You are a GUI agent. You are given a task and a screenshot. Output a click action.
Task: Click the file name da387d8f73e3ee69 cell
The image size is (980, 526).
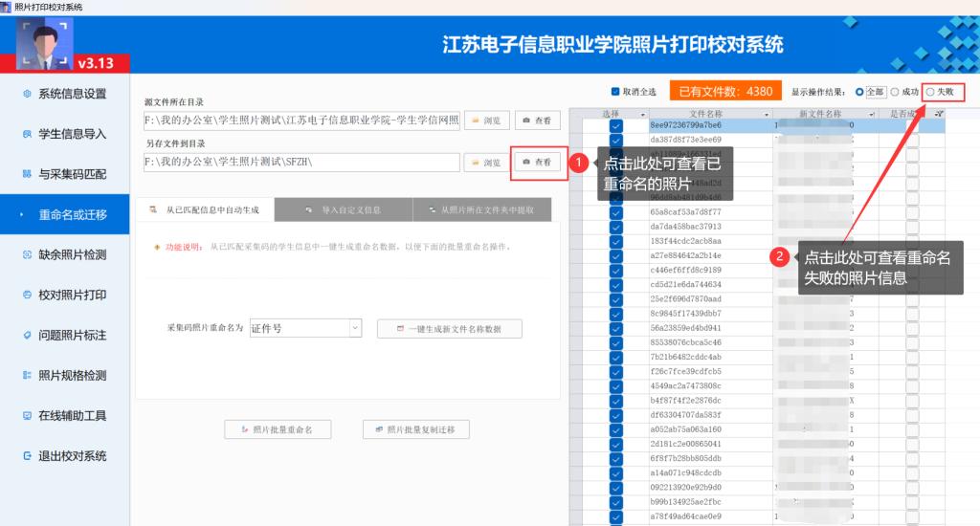click(x=711, y=140)
